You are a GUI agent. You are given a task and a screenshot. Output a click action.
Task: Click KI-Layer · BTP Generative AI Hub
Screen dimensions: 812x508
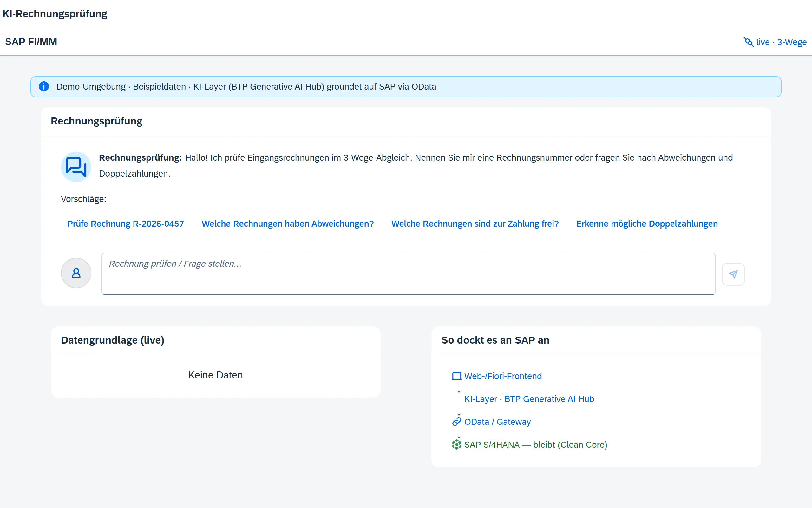529,399
